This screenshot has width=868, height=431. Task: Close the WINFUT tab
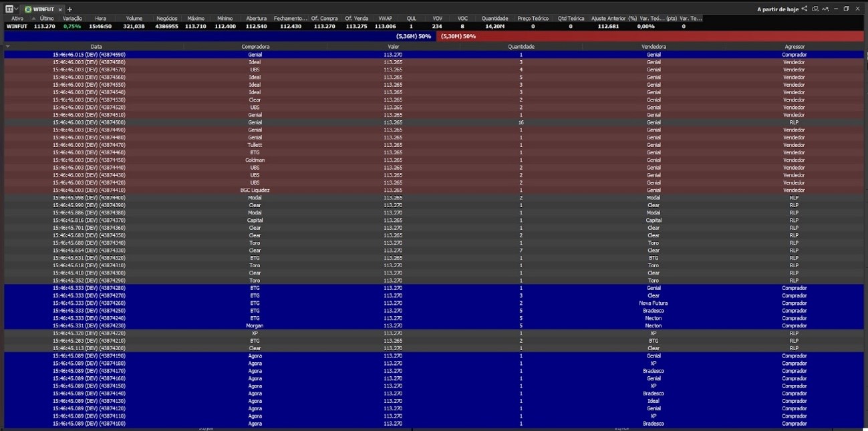[x=59, y=9]
